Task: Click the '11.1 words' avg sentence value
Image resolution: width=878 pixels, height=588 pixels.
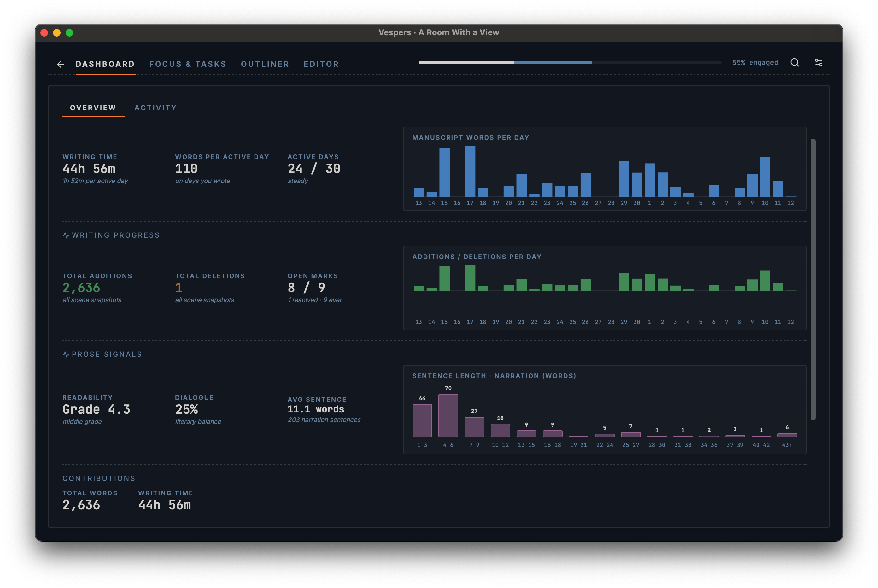Action: click(x=316, y=409)
